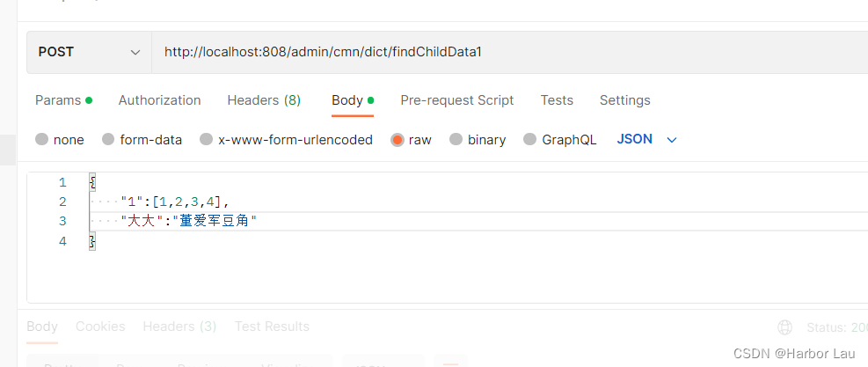View response Test Results tab

[x=272, y=327]
